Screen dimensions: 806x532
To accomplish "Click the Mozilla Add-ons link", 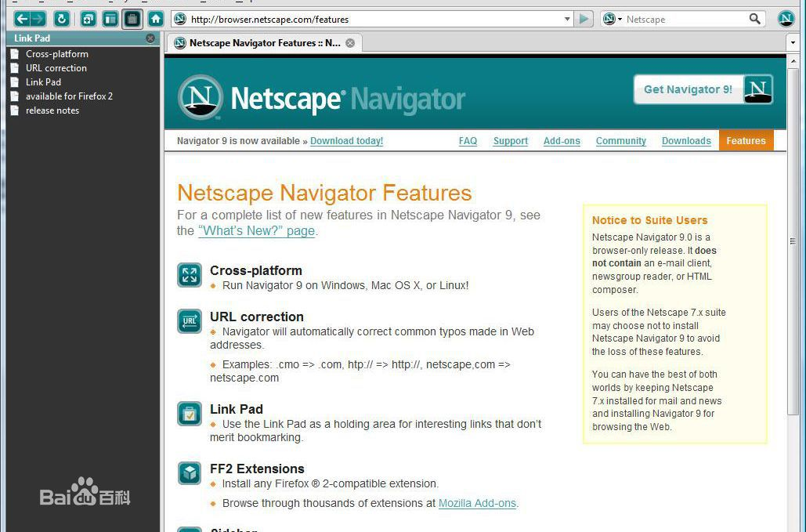I will [x=477, y=503].
